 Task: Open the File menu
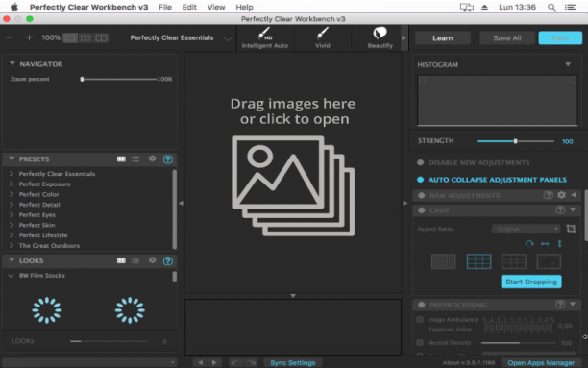point(165,7)
